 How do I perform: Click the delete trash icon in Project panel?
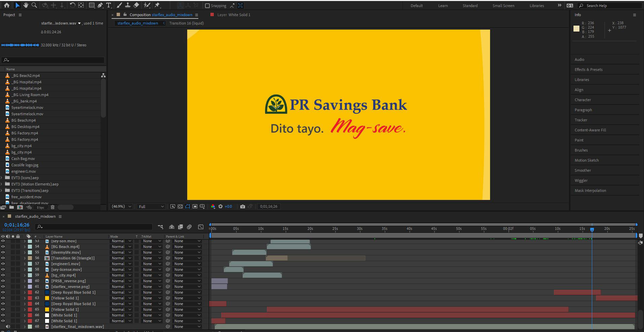coord(52,207)
